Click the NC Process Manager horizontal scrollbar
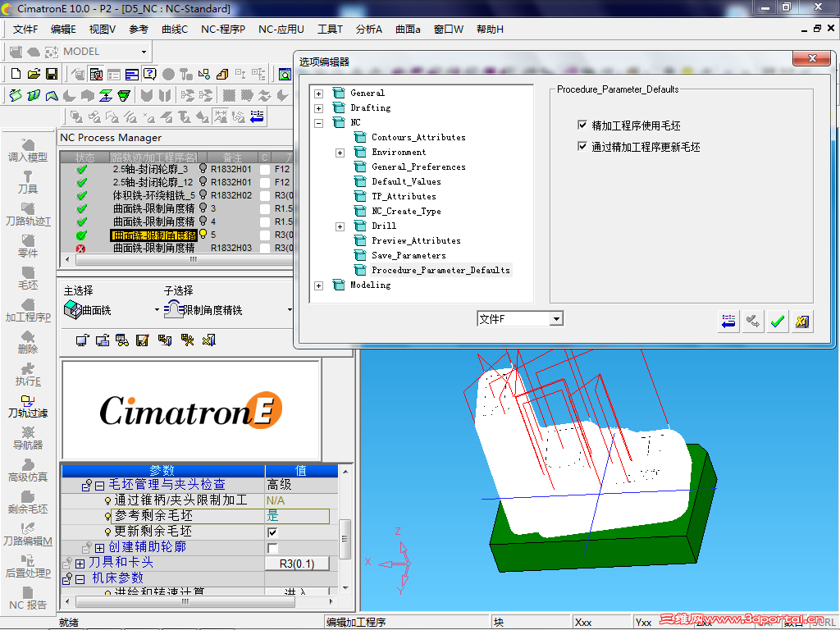The height and width of the screenshot is (630, 840). [x=184, y=259]
